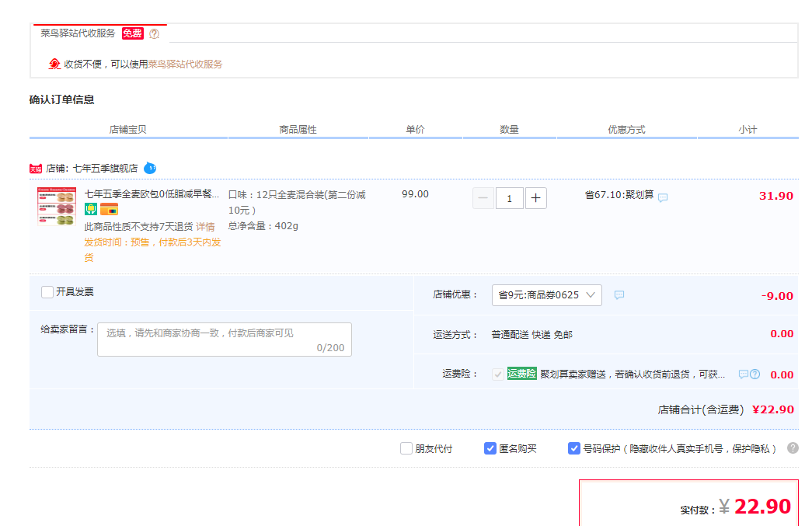Image resolution: width=812 pixels, height=526 pixels.
Task: Click the credit card badge under product title
Action: click(110, 209)
